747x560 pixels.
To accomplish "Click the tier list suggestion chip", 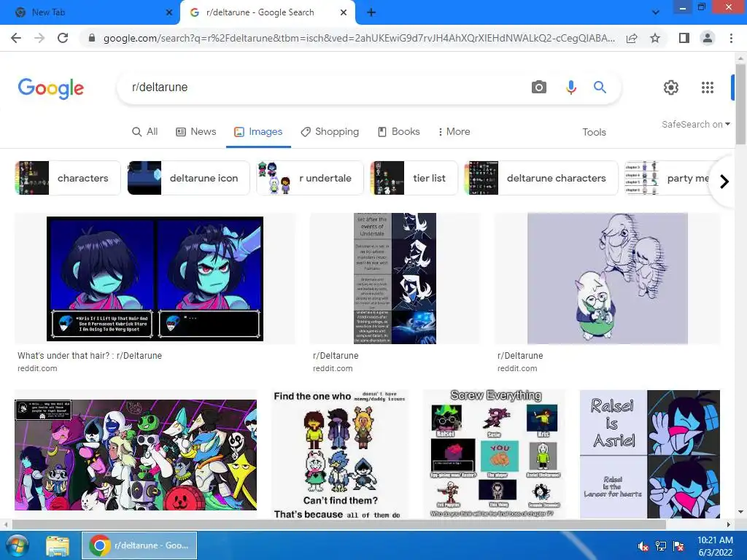I will (414, 178).
